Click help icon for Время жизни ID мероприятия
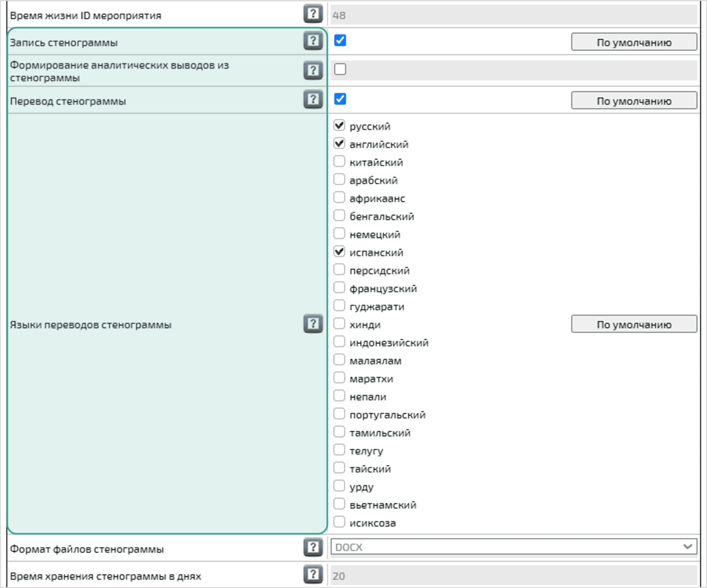Screen dimensions: 707x588 (x=313, y=14)
